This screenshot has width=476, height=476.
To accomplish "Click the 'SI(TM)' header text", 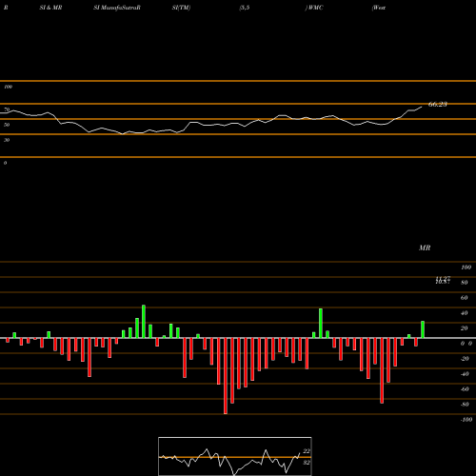I will [181, 8].
